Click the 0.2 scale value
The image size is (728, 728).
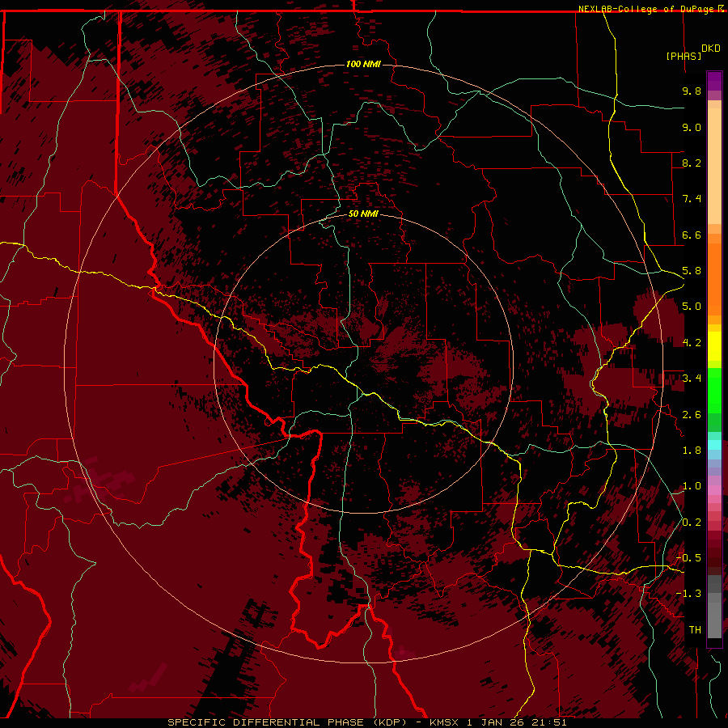[x=692, y=523]
